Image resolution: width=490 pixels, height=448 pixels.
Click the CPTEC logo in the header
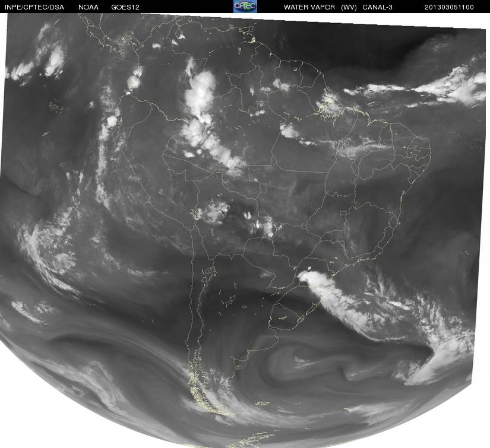coord(245,7)
